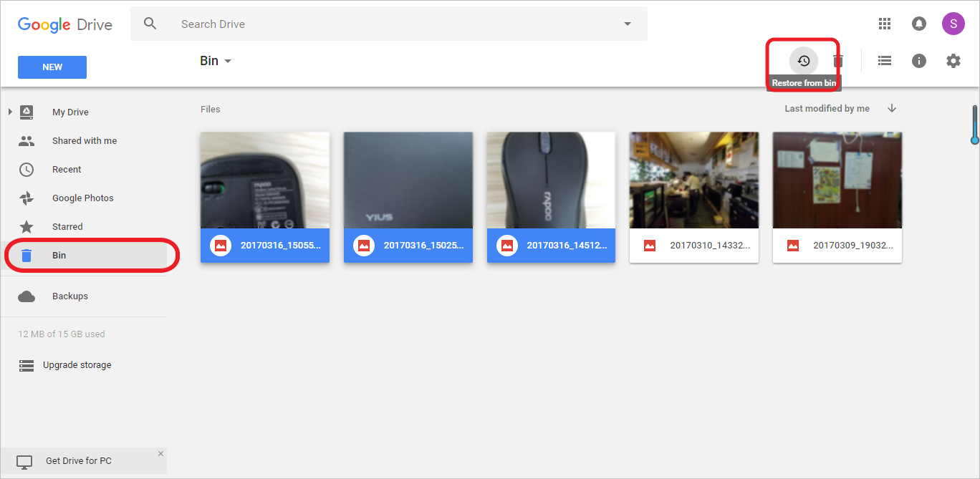This screenshot has width=980, height=479.
Task: Dismiss the Get Drive for PC banner
Action: [x=160, y=454]
